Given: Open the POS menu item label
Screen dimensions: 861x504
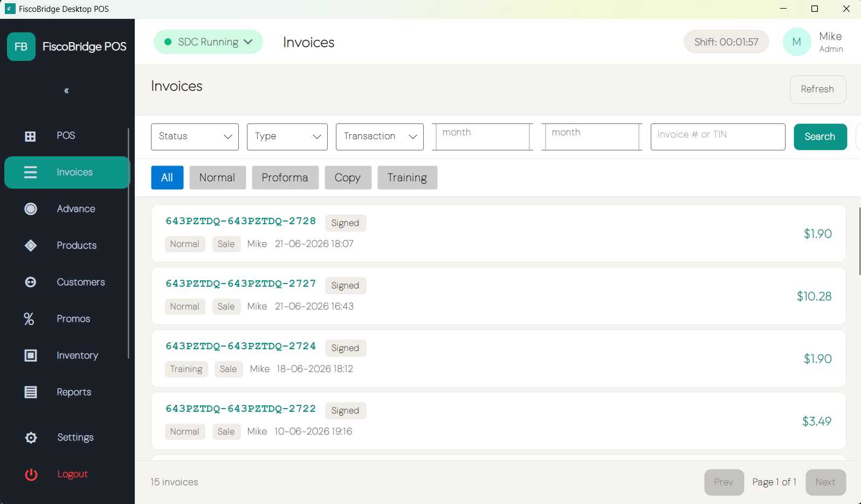Looking at the screenshot, I should click(66, 136).
